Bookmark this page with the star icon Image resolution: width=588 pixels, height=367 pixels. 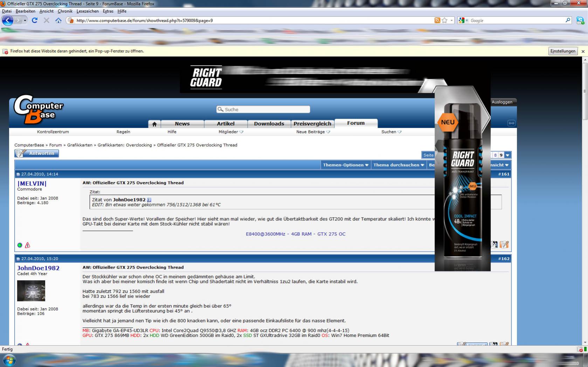pos(445,20)
